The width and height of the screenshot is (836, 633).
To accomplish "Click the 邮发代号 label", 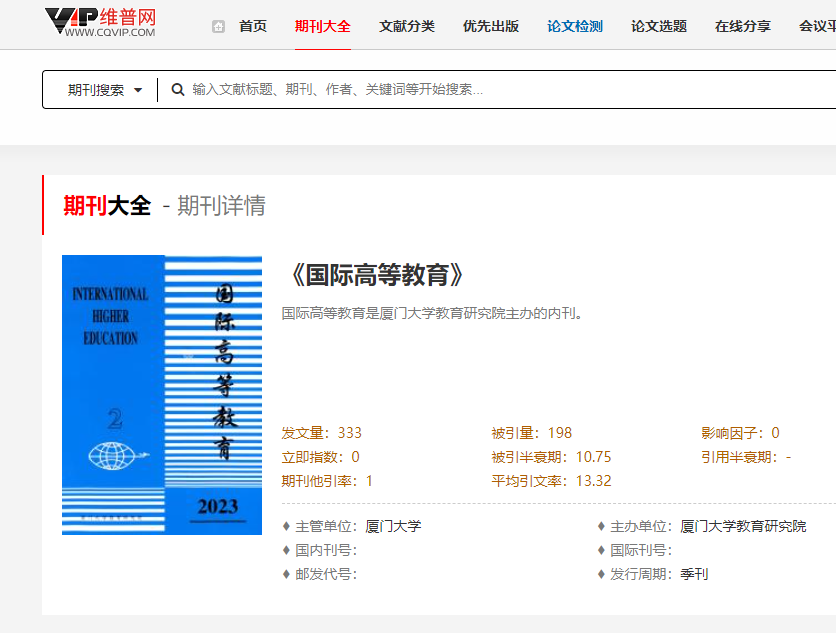I will tap(326, 574).
